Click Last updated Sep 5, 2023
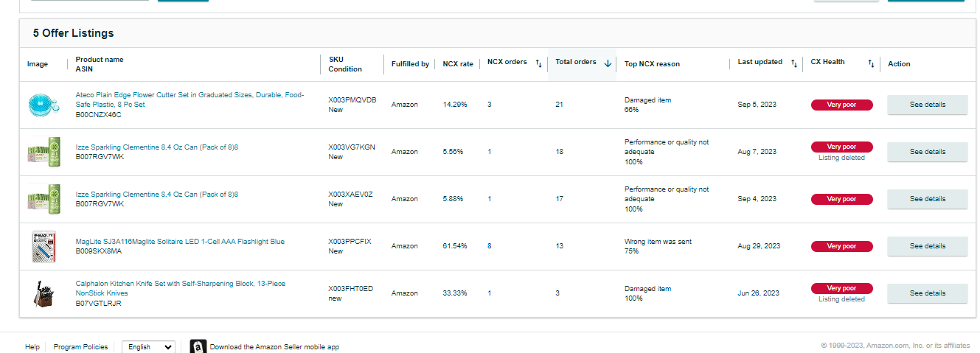 pyautogui.click(x=757, y=105)
